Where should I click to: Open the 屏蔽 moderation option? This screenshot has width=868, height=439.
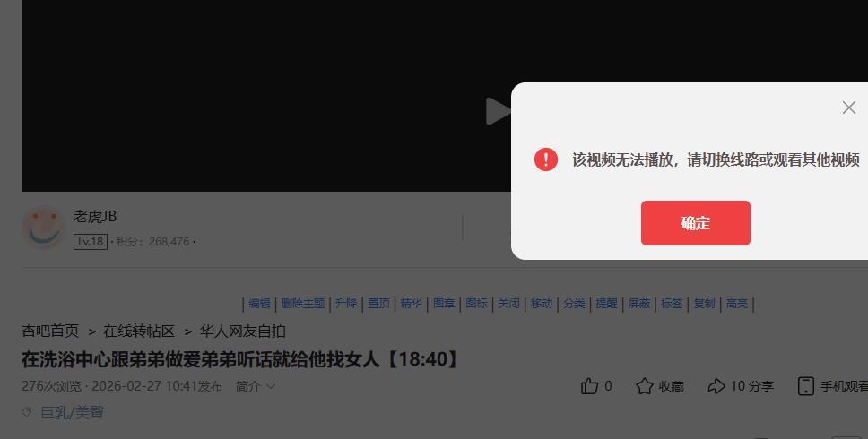tap(638, 303)
